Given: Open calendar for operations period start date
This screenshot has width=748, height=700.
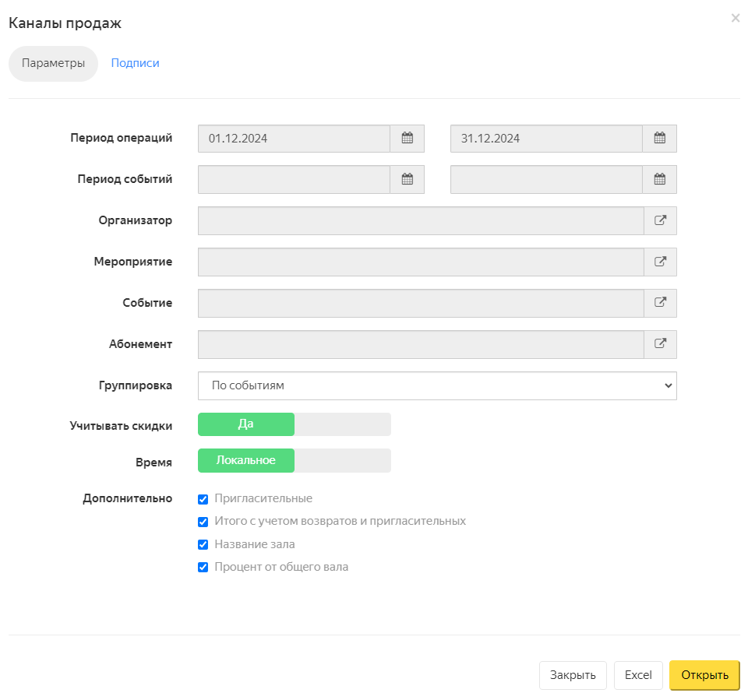Looking at the screenshot, I should point(407,139).
